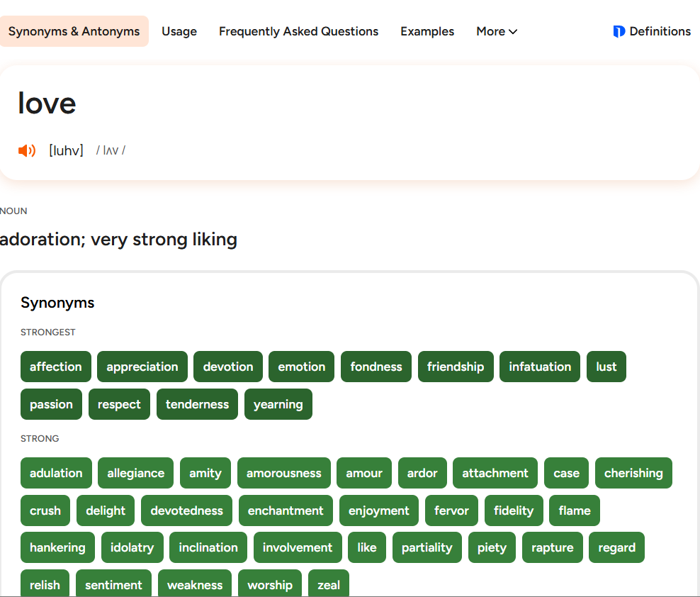The image size is (700, 597).
Task: Switch to the Synonyms & Antonyms tab
Action: pos(74,31)
